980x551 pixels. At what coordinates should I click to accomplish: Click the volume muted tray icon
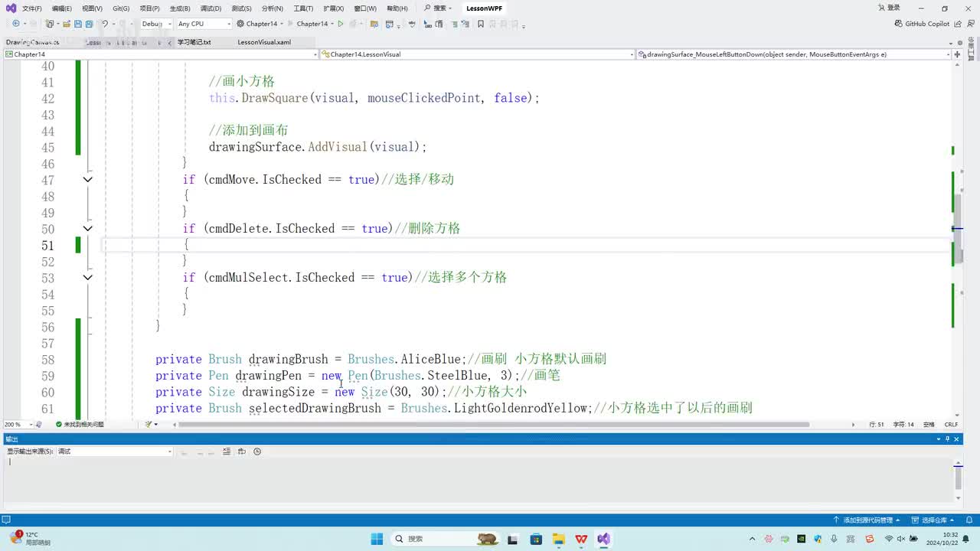coord(900,539)
